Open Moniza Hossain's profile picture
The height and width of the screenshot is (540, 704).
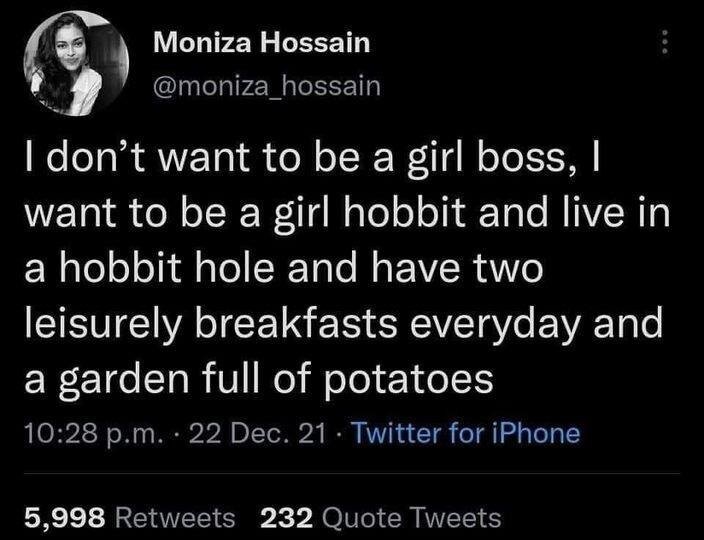point(76,63)
